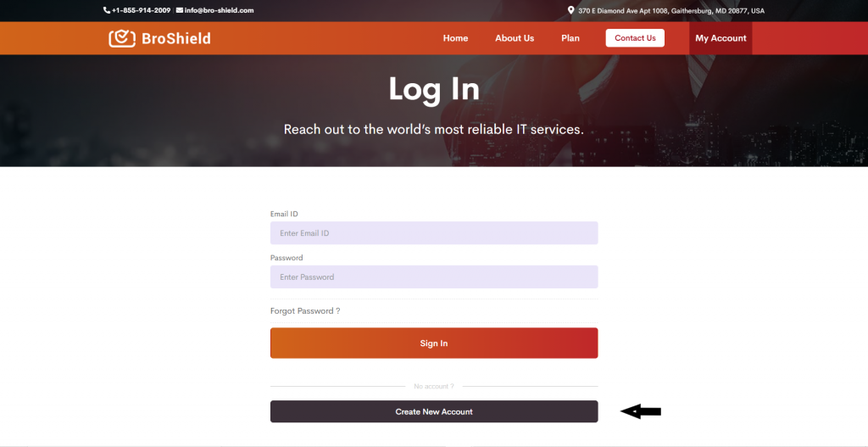Viewport: 868px width, 447px height.
Task: Open the Home menu item
Action: (x=455, y=38)
